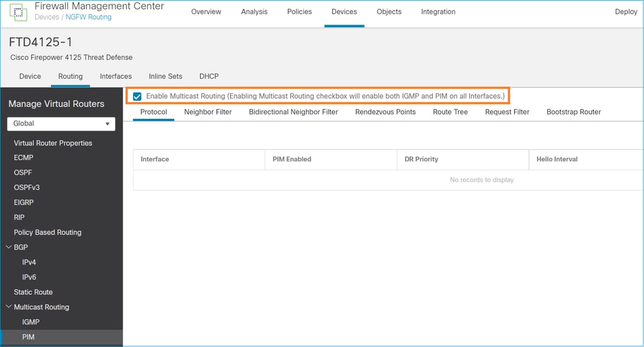Select the Neighbor Filter tab
The height and width of the screenshot is (347, 644).
point(208,112)
